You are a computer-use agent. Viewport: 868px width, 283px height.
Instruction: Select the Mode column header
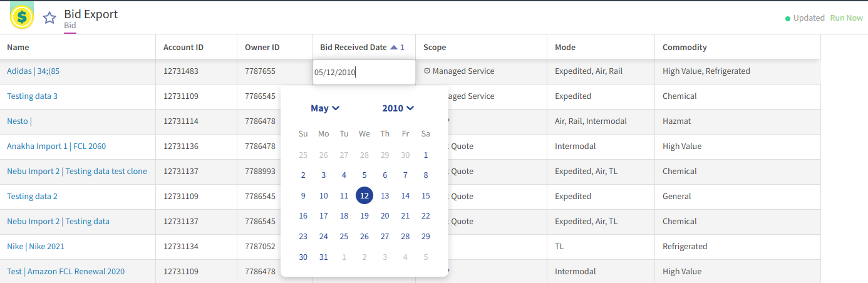pyautogui.click(x=565, y=47)
